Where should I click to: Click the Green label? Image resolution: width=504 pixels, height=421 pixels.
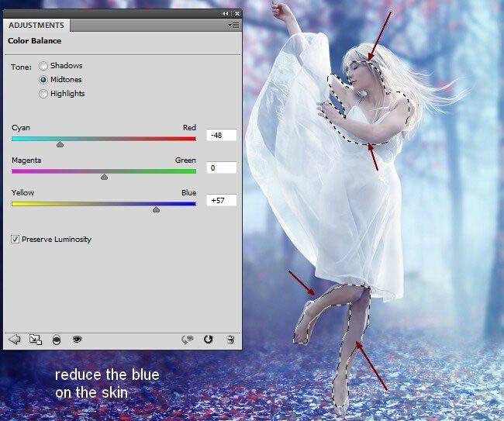point(185,160)
